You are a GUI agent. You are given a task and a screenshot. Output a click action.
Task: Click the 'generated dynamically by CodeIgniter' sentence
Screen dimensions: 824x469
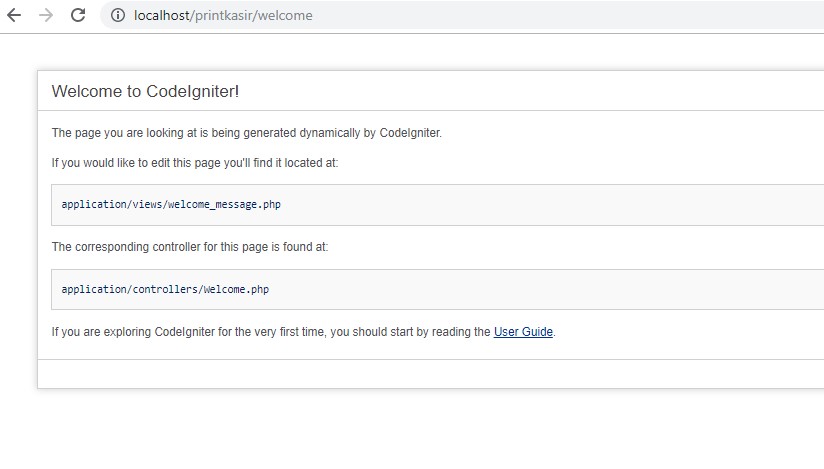pyautogui.click(x=246, y=133)
